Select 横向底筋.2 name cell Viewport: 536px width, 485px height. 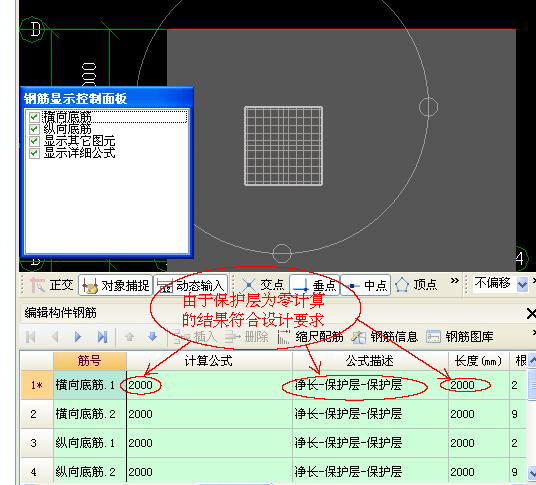point(90,414)
